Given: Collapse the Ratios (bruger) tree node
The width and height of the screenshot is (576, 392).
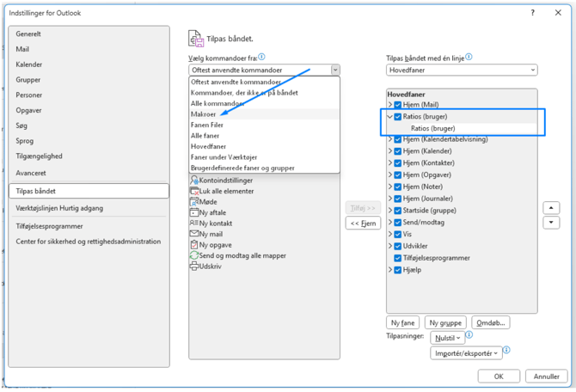Looking at the screenshot, I should (389, 117).
